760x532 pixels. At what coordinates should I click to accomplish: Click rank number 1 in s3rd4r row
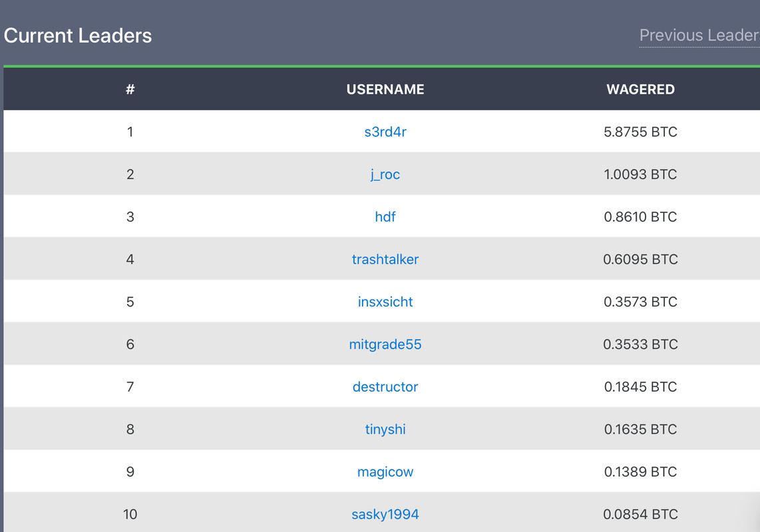(x=130, y=132)
